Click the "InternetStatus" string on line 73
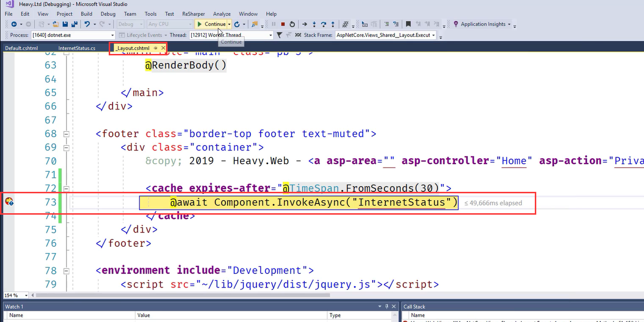The image size is (644, 322). pos(401,202)
